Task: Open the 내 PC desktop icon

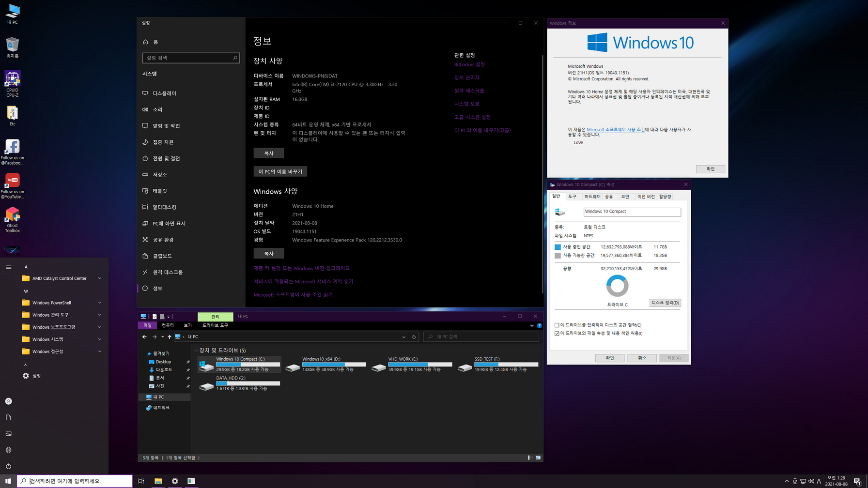Action: (x=13, y=14)
